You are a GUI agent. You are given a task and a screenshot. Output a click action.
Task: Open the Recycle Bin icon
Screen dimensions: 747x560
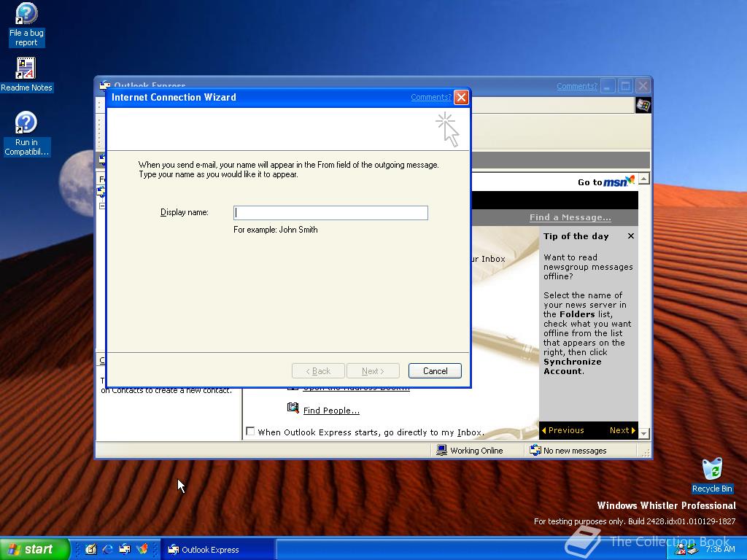712,475
